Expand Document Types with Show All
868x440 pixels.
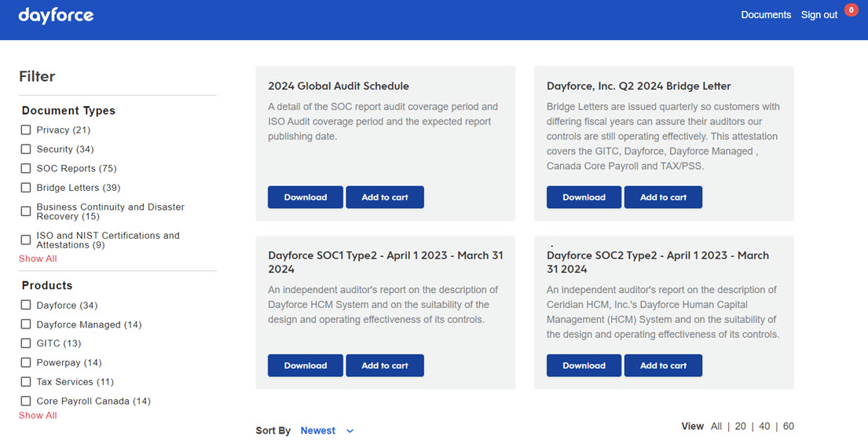(x=38, y=259)
